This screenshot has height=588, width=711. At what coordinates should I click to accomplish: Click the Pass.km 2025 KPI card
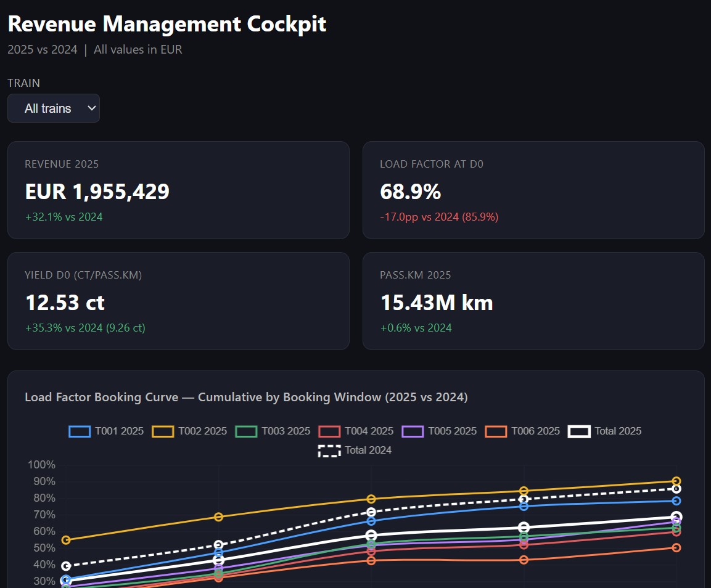(x=533, y=301)
